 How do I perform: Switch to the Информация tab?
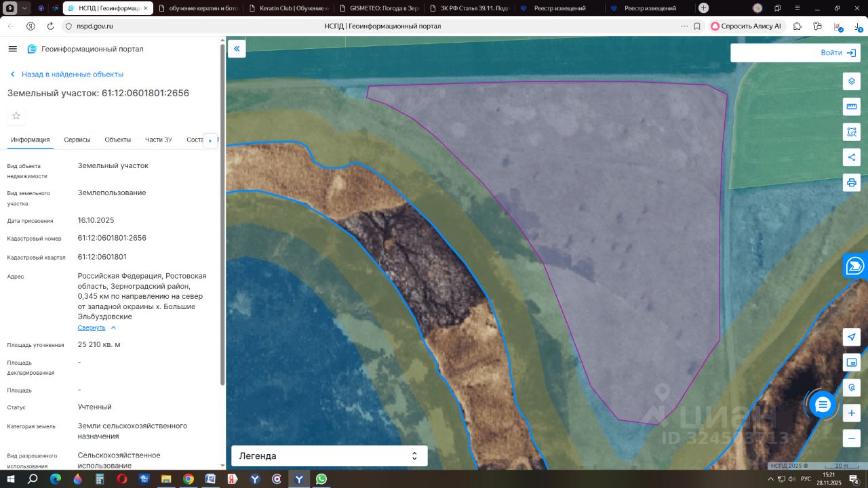click(31, 140)
